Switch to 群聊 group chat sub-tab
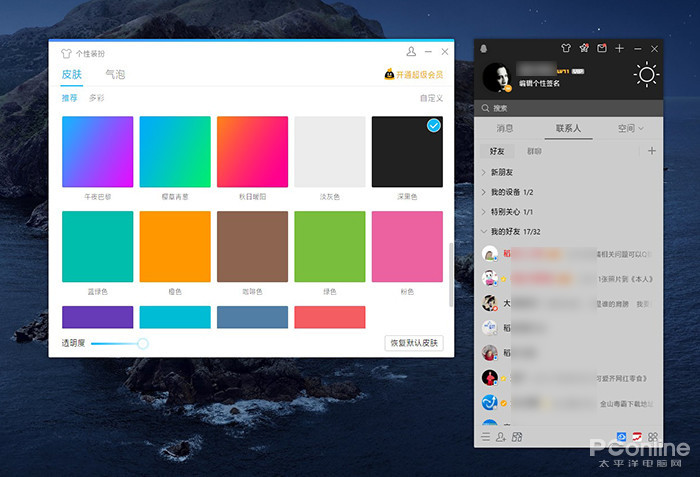700x477 pixels. tap(534, 151)
